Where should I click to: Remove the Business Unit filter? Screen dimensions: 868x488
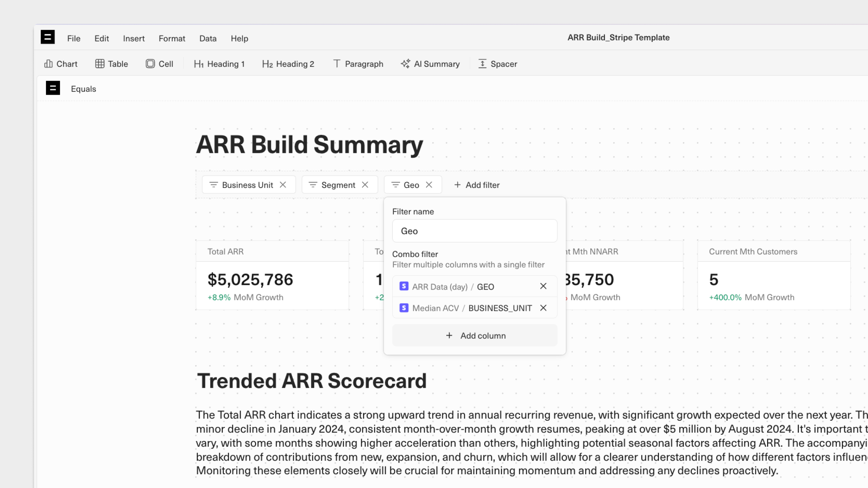point(283,185)
